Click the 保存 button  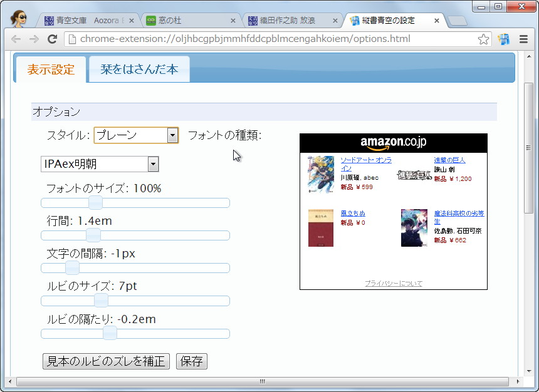[x=191, y=361]
